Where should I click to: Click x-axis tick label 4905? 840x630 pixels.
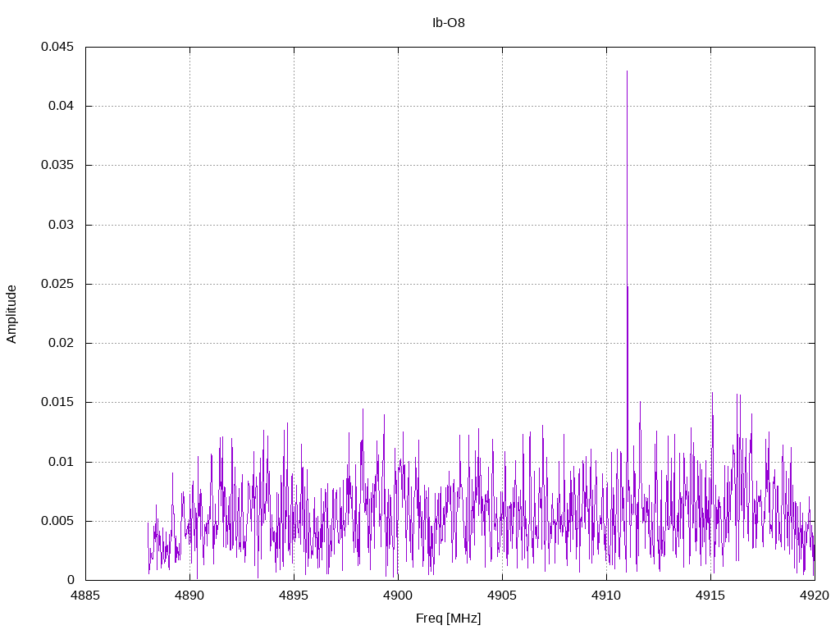point(502,596)
